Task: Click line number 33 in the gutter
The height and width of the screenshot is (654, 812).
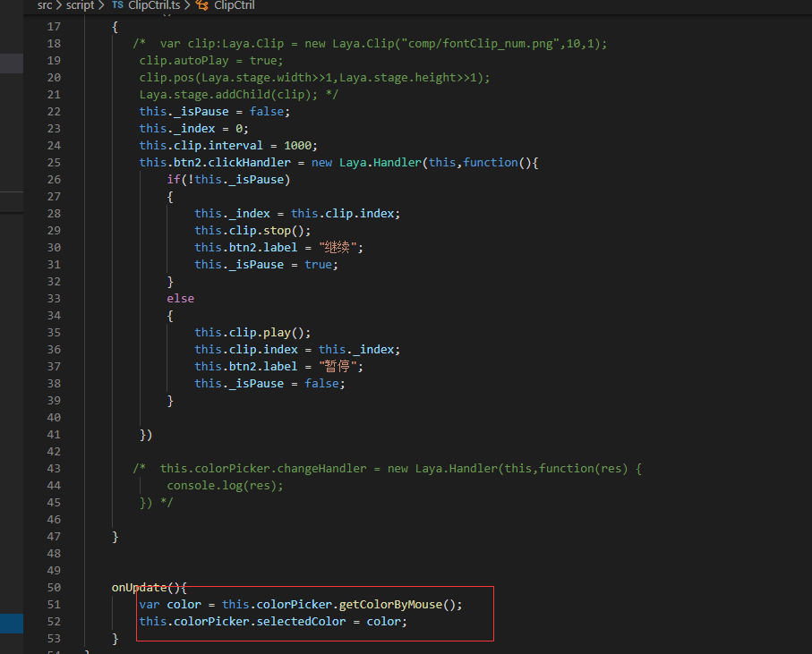Action: [x=54, y=299]
